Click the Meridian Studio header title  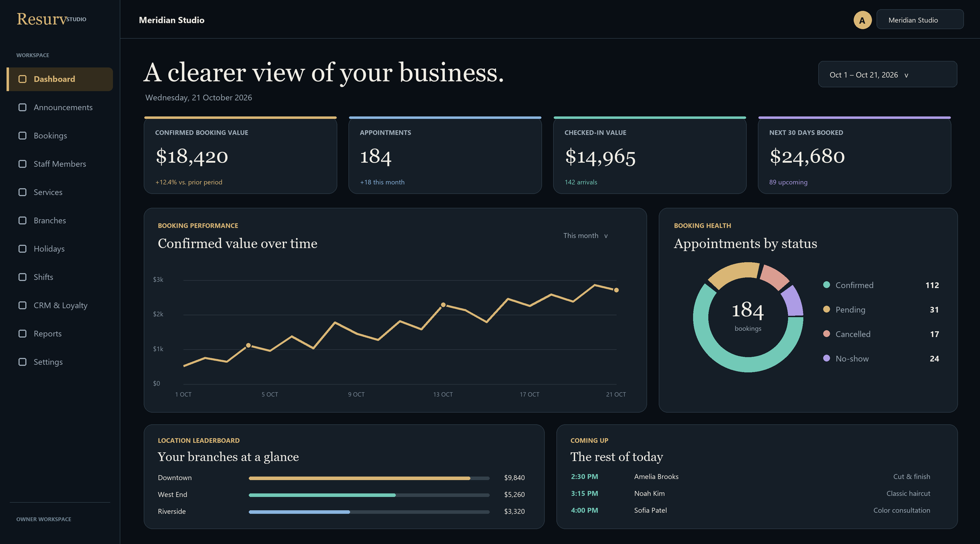pos(171,20)
